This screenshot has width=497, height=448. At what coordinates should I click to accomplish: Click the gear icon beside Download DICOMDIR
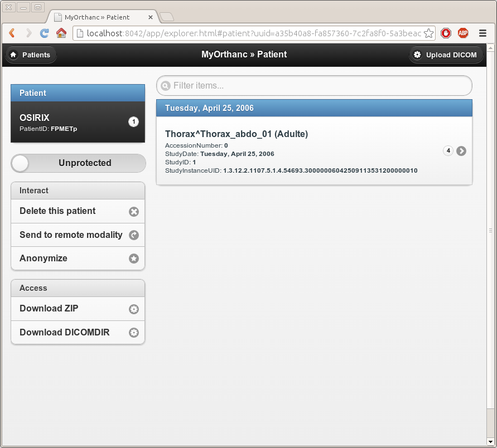pyautogui.click(x=134, y=333)
